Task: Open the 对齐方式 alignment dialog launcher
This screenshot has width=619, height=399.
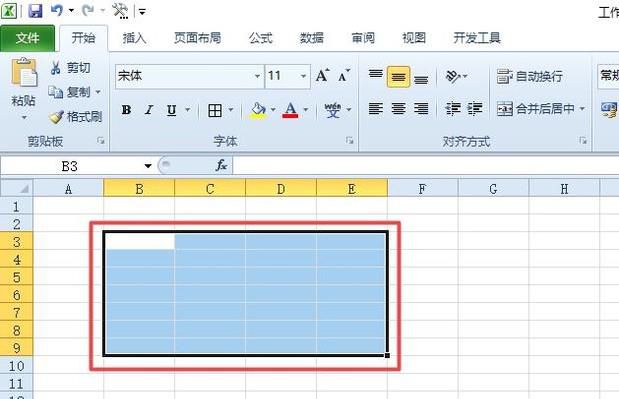Action: click(x=583, y=141)
